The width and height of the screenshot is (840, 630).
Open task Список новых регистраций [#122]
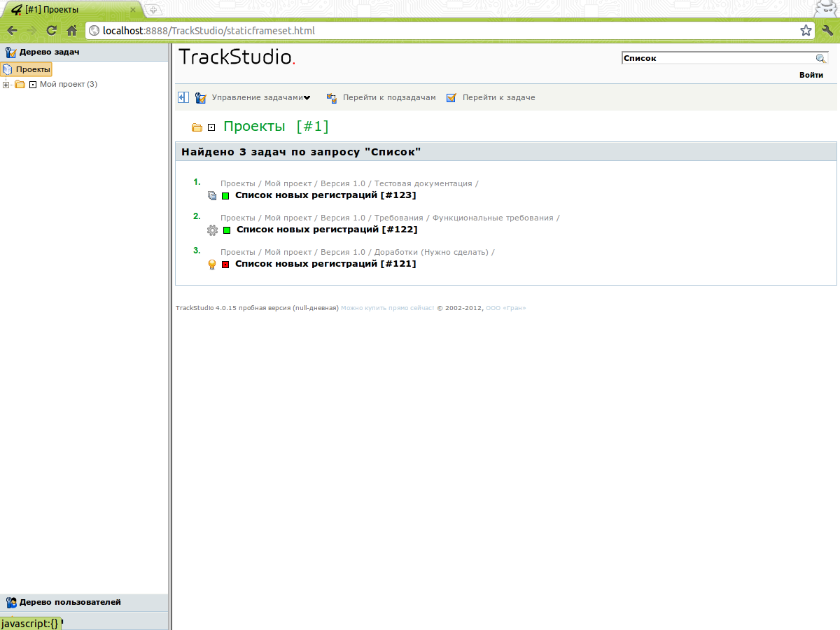pos(327,230)
